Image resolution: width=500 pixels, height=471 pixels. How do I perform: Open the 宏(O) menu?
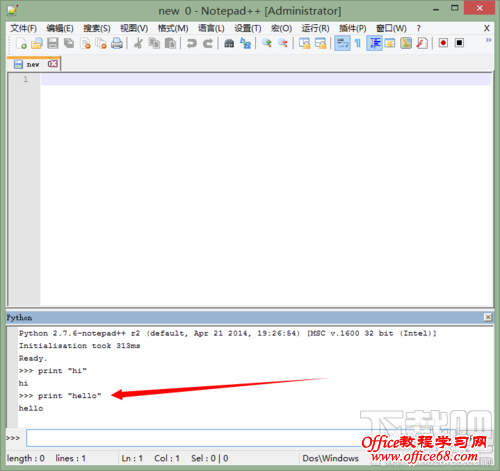point(281,28)
